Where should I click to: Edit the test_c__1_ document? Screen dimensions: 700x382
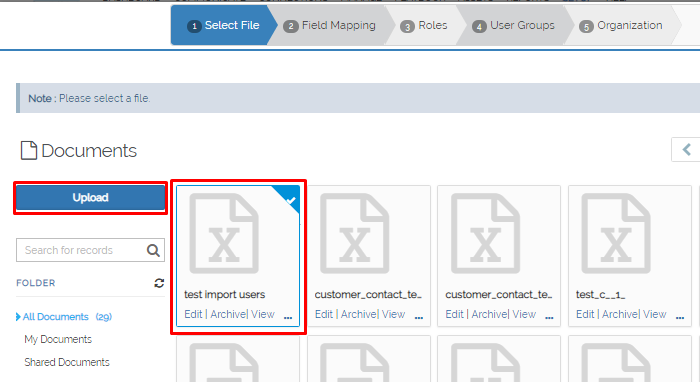[x=585, y=314]
